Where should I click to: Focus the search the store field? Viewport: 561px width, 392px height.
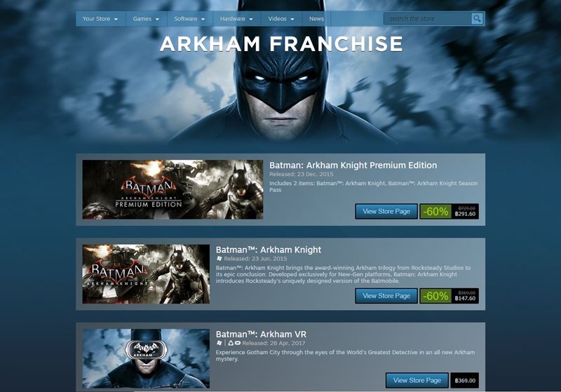point(428,19)
